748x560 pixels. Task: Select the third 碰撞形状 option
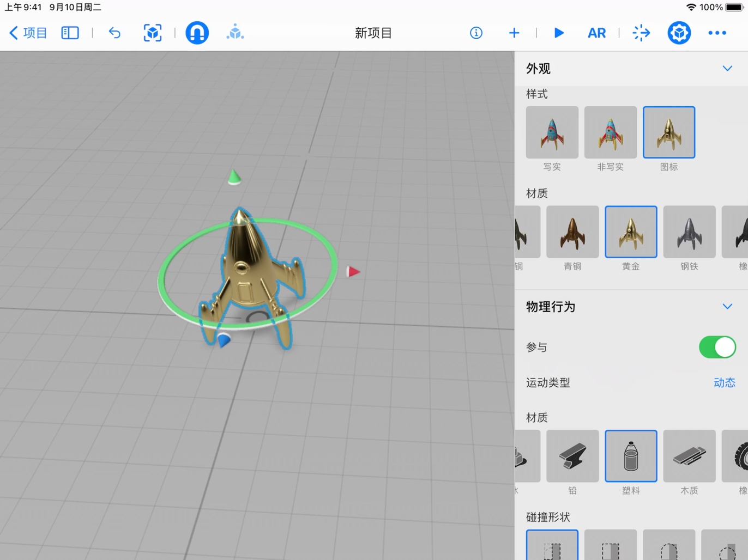coord(669,545)
